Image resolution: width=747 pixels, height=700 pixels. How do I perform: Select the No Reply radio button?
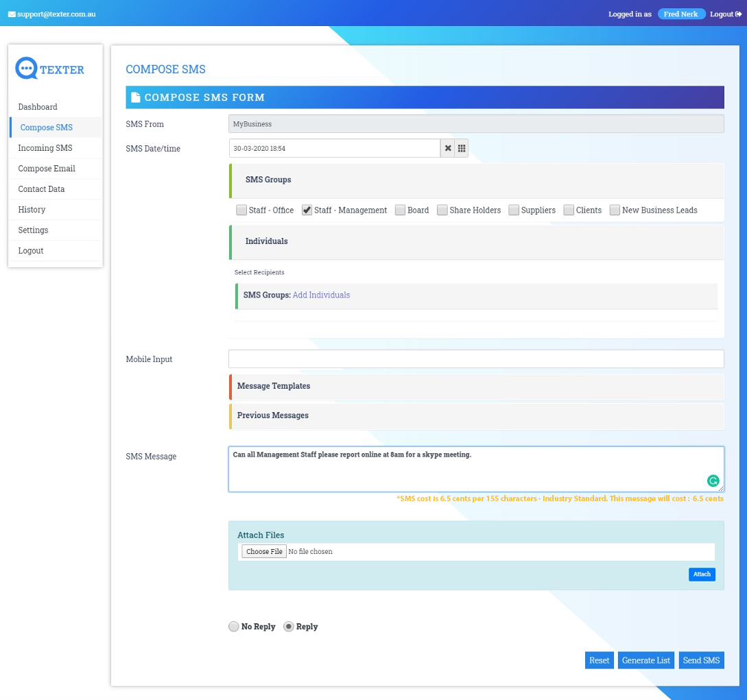pyautogui.click(x=233, y=626)
